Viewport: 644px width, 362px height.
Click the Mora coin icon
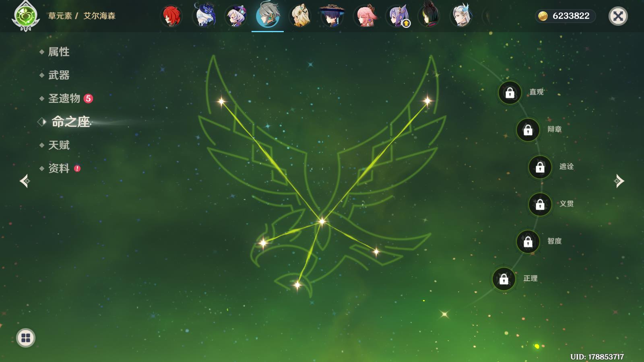pos(543,16)
